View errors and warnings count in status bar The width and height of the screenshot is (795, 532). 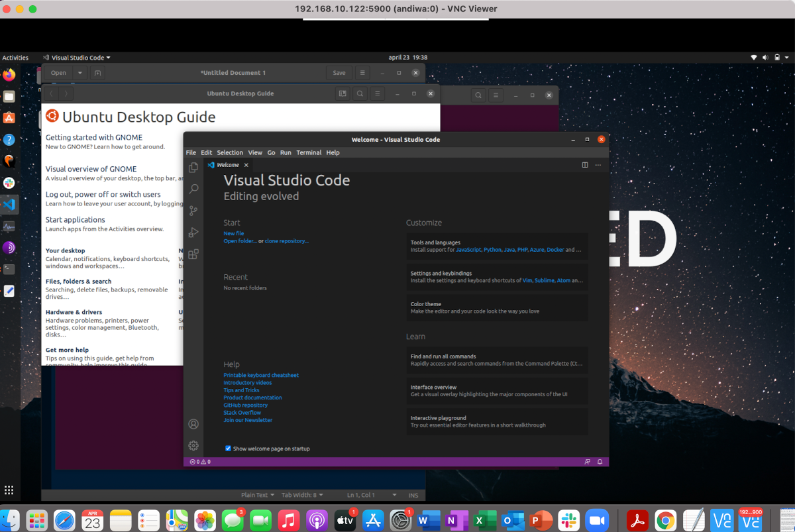tap(200, 462)
